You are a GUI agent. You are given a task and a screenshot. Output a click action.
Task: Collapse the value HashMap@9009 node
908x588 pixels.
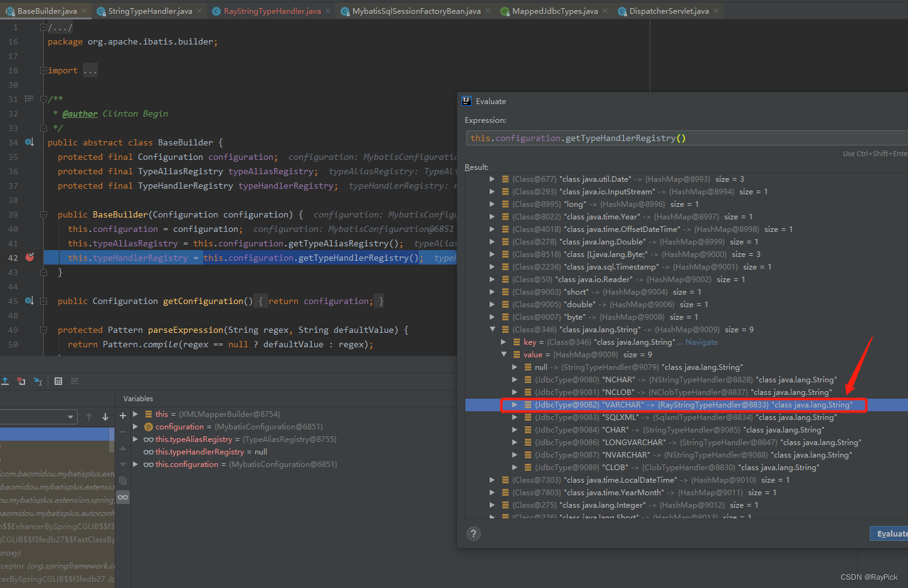coord(504,354)
